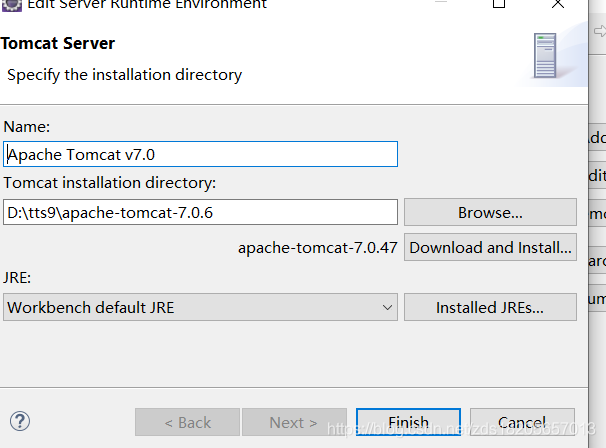This screenshot has width=606, height=448.
Task: Click the apache-tomcat-7.0.47 label
Action: 318,248
